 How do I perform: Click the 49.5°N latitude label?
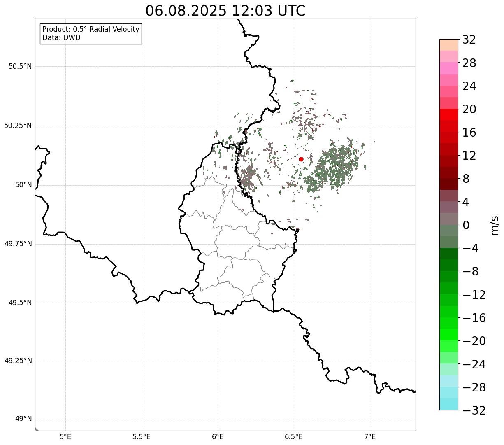point(20,303)
